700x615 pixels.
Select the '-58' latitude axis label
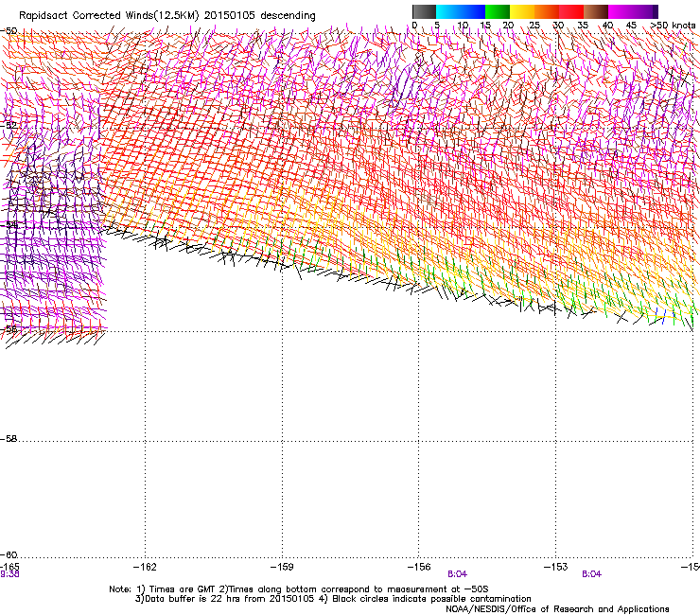pyautogui.click(x=9, y=439)
